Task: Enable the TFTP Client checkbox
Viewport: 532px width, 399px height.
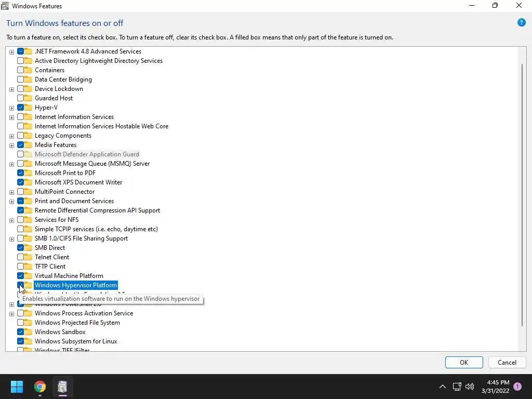Action: 20,267
